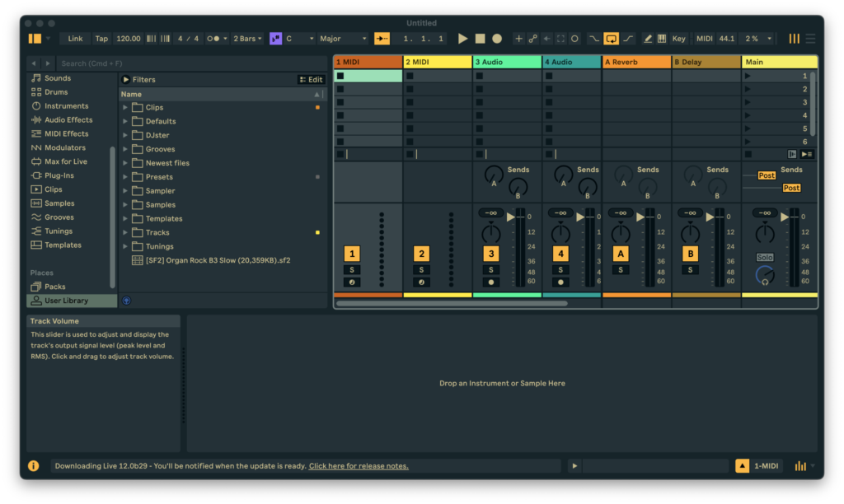Toggle the Loop switch in the toolbar
The image size is (844, 504).
pyautogui.click(x=611, y=39)
